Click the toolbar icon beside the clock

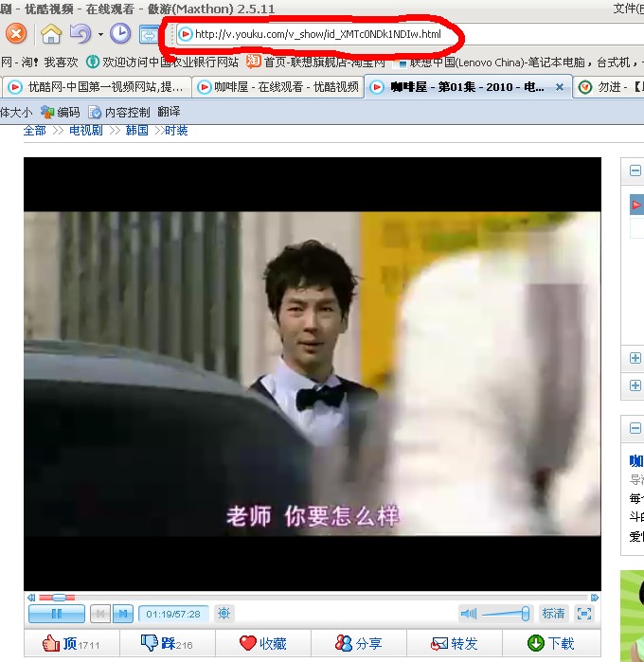149,35
